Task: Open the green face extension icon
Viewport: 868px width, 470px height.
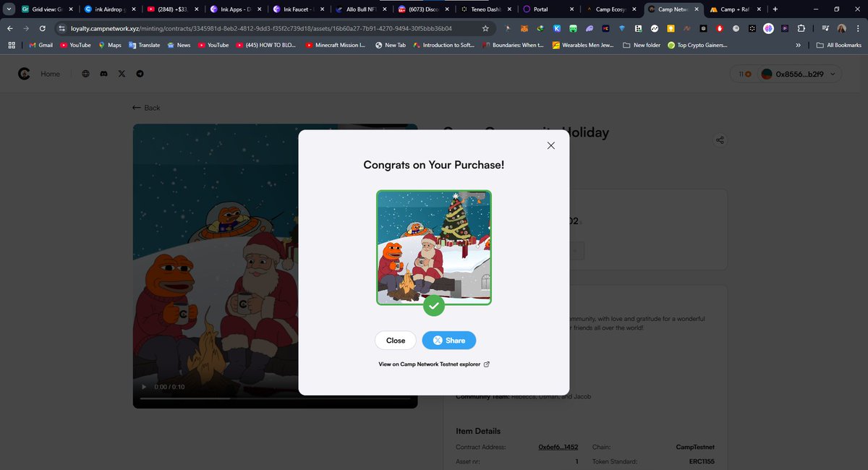Action: coord(573,28)
